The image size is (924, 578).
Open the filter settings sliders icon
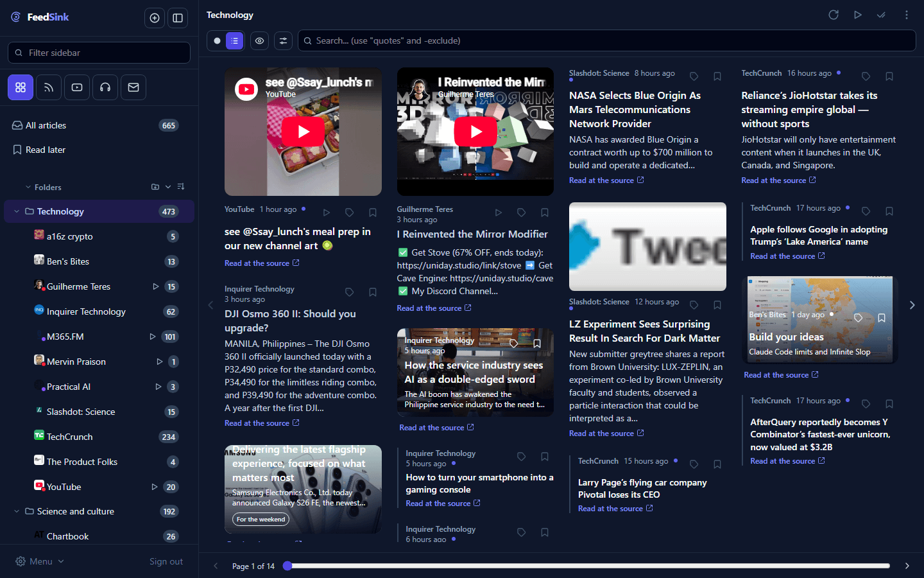coord(283,40)
